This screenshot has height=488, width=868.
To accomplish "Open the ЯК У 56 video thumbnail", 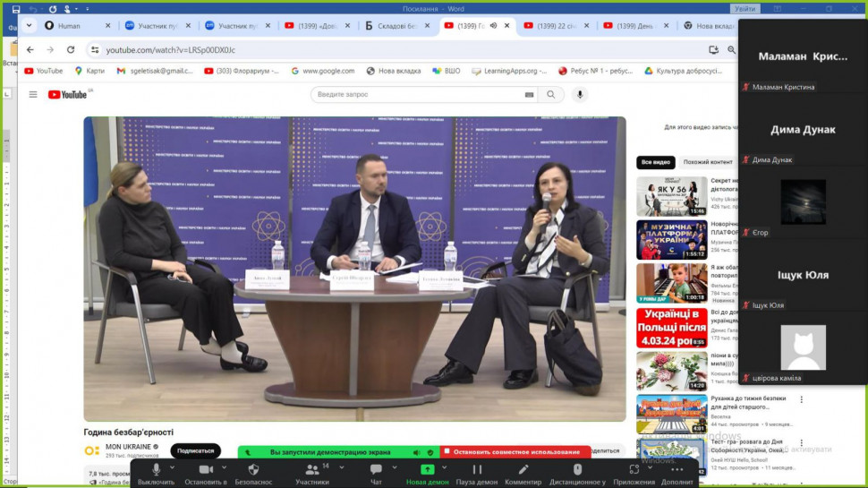I will coord(671,196).
